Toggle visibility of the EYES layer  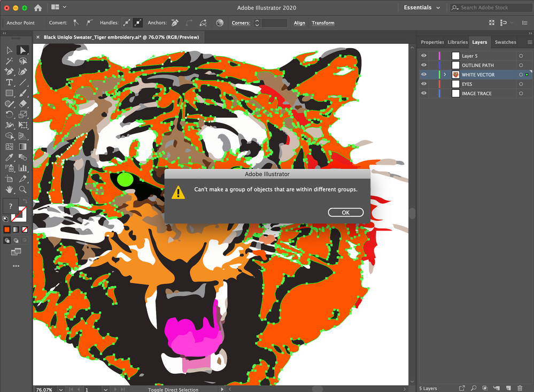(423, 83)
